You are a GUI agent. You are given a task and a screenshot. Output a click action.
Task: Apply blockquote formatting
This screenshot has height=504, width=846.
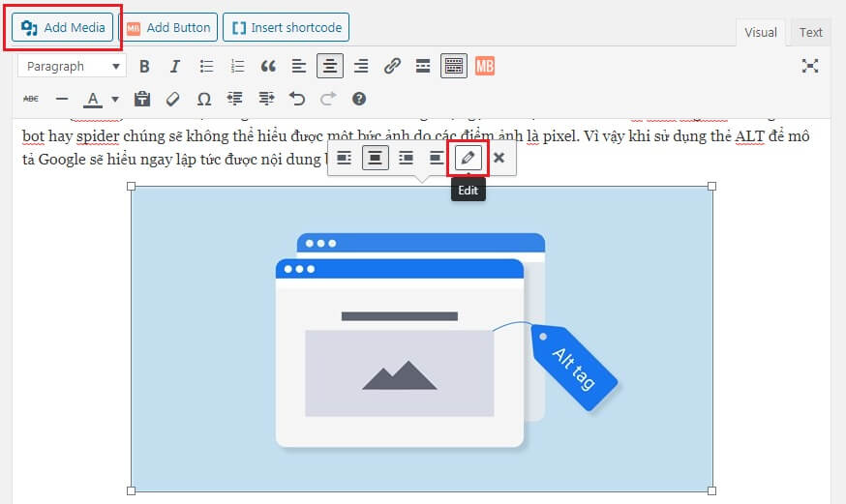click(268, 67)
